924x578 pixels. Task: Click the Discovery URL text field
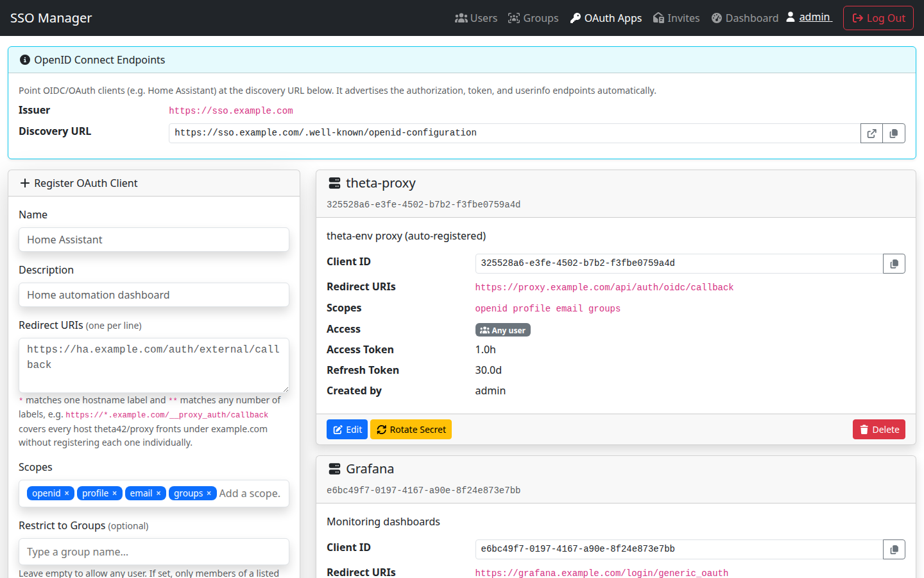pos(515,133)
